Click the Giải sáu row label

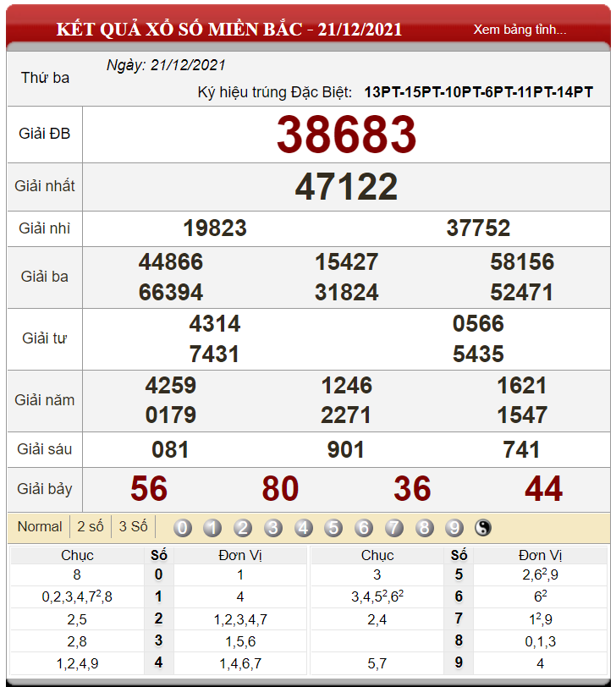[x=45, y=449]
